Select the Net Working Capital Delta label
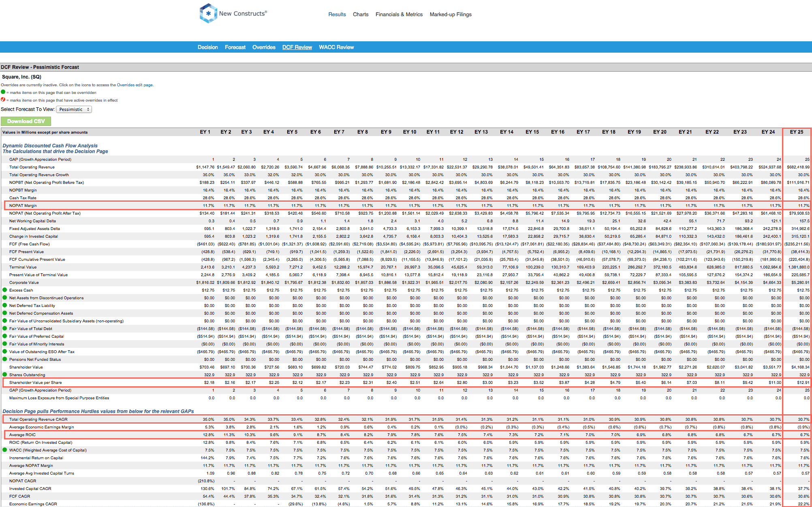812x507 pixels. [x=32, y=221]
